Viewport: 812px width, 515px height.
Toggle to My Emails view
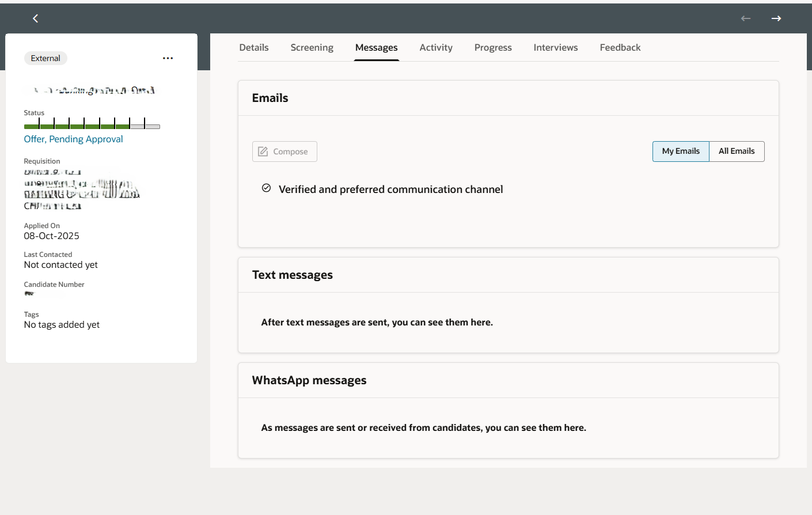pos(681,152)
